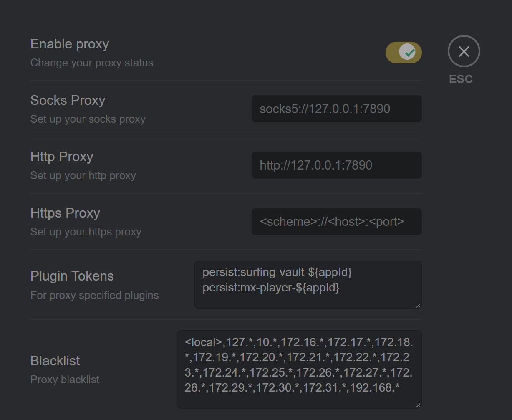Toggle the Enable proxy switch off
Screen dimensions: 512x420
[x=404, y=53]
